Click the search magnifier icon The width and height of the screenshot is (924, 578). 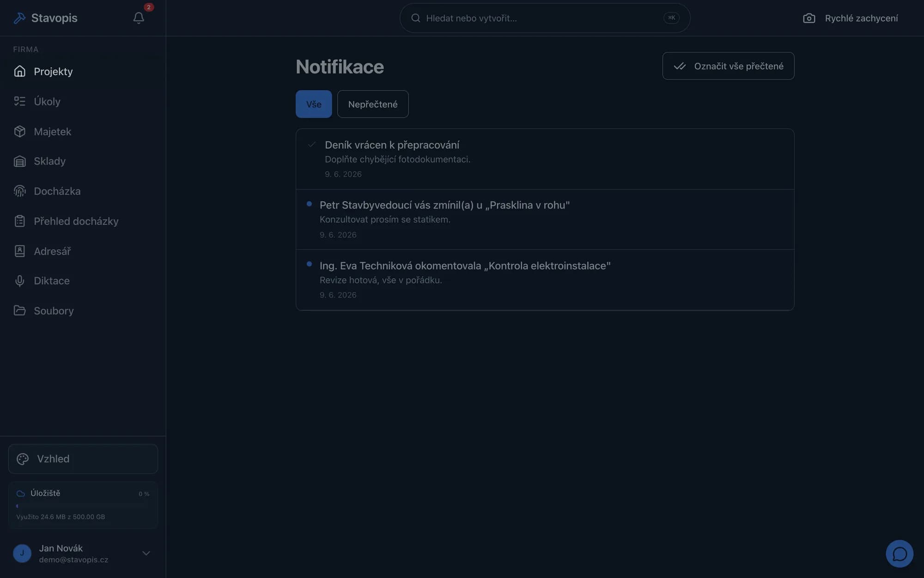point(416,18)
